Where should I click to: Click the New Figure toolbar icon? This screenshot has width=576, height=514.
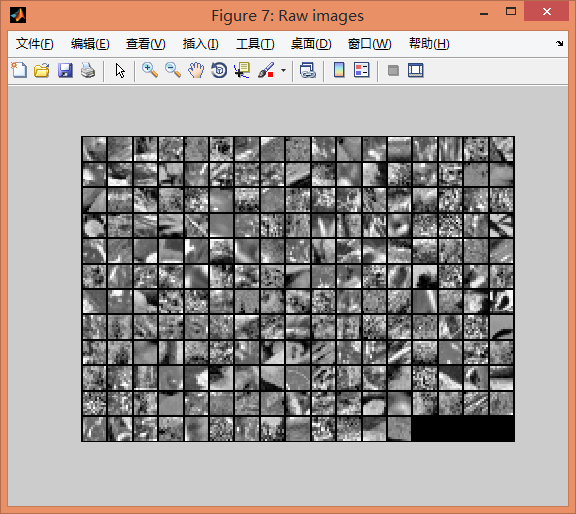pyautogui.click(x=19, y=70)
